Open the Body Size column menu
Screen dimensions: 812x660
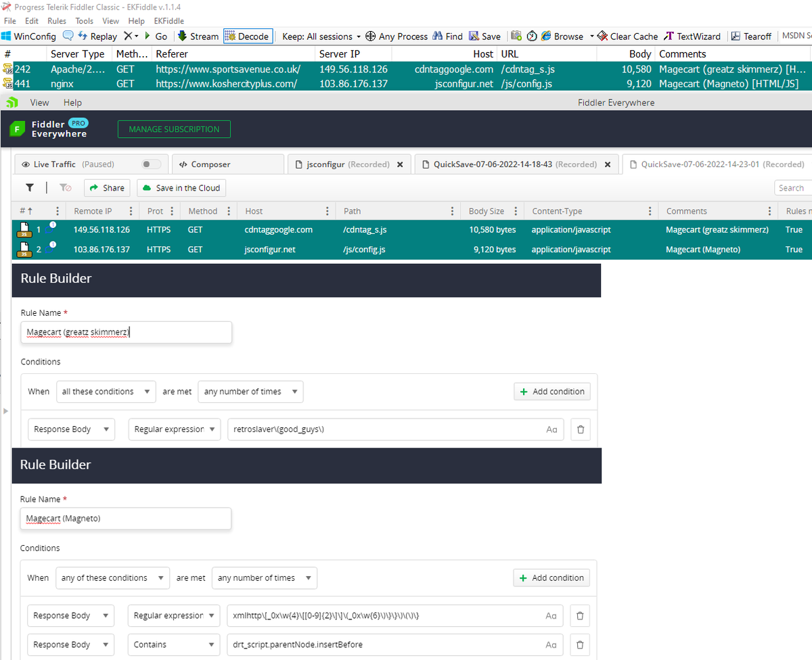[516, 211]
